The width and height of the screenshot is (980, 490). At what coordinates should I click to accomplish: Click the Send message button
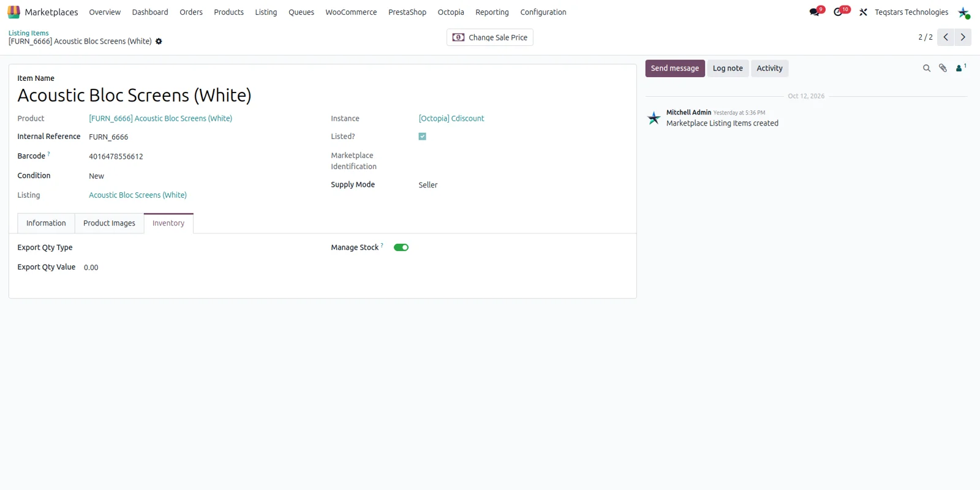(675, 69)
